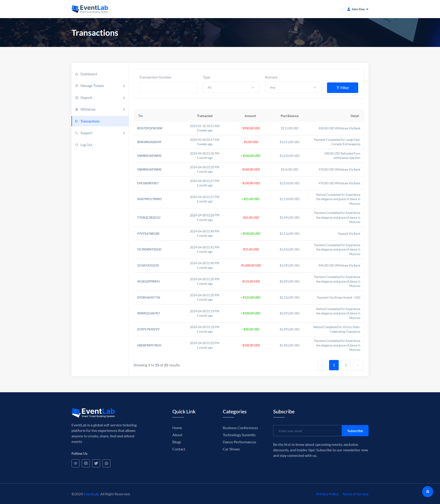Open the John Doe account menu
440x504 pixels.
coord(358,9)
